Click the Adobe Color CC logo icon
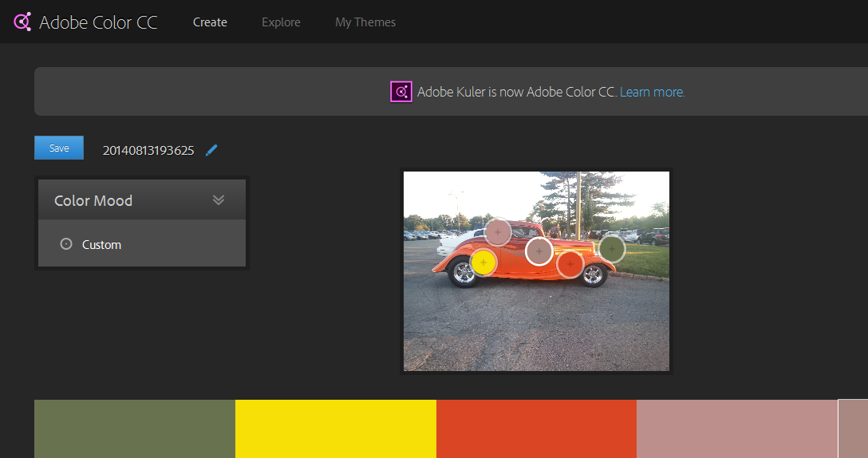This screenshot has height=458, width=868. [x=22, y=22]
